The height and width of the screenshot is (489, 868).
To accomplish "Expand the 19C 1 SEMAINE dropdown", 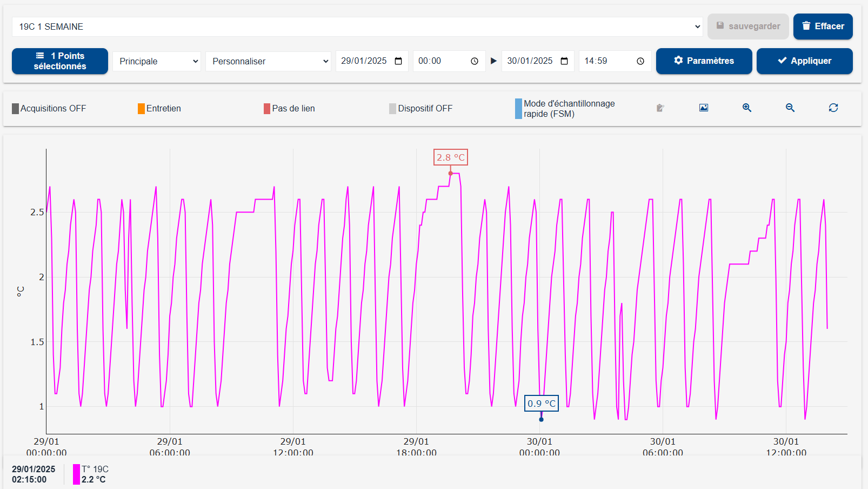I will click(357, 27).
